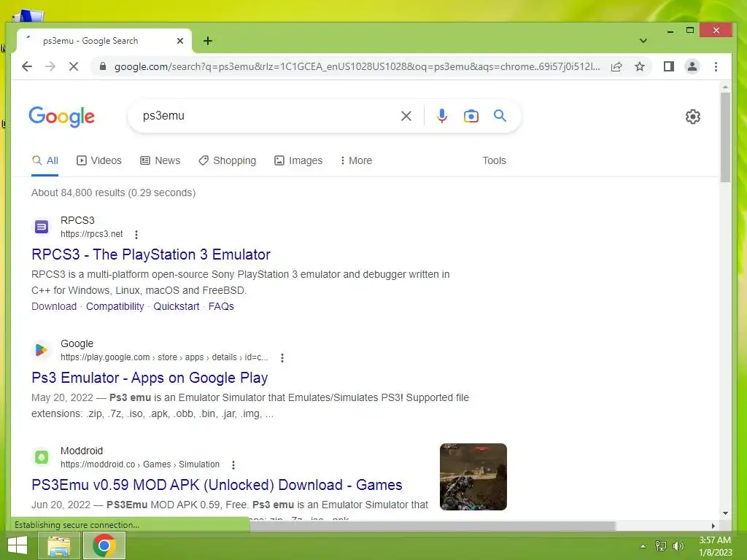
Task: Open the Chrome profile avatar
Action: 692,66
